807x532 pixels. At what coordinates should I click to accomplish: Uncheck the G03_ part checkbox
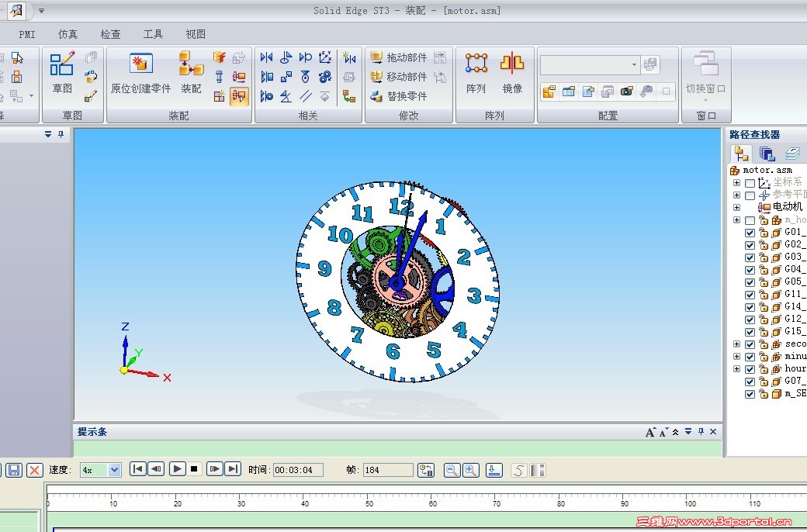tap(750, 257)
